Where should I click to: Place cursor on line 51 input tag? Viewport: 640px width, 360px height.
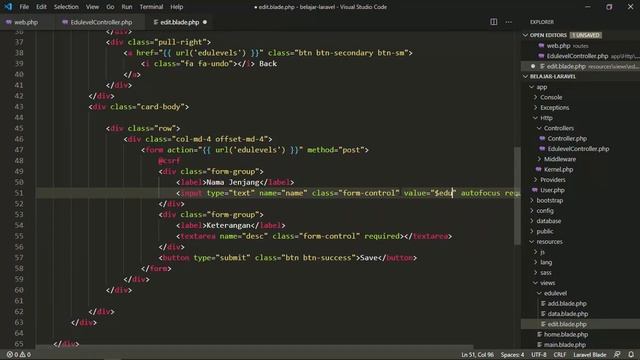tap(191, 193)
